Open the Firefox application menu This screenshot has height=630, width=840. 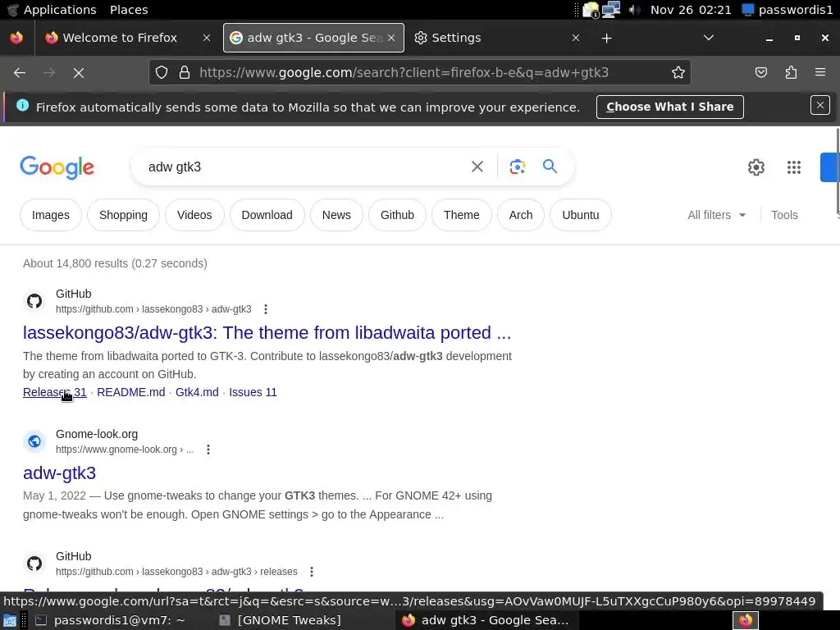click(820, 72)
